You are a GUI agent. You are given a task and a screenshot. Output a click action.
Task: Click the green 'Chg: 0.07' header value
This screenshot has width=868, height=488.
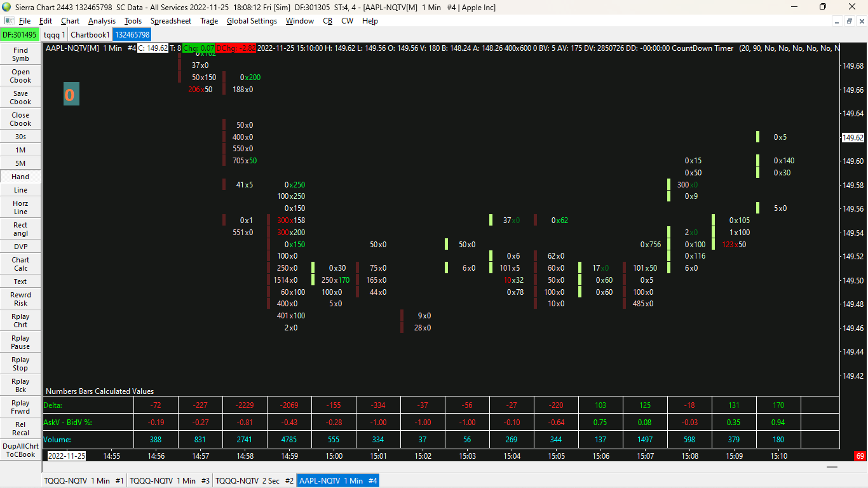(199, 48)
